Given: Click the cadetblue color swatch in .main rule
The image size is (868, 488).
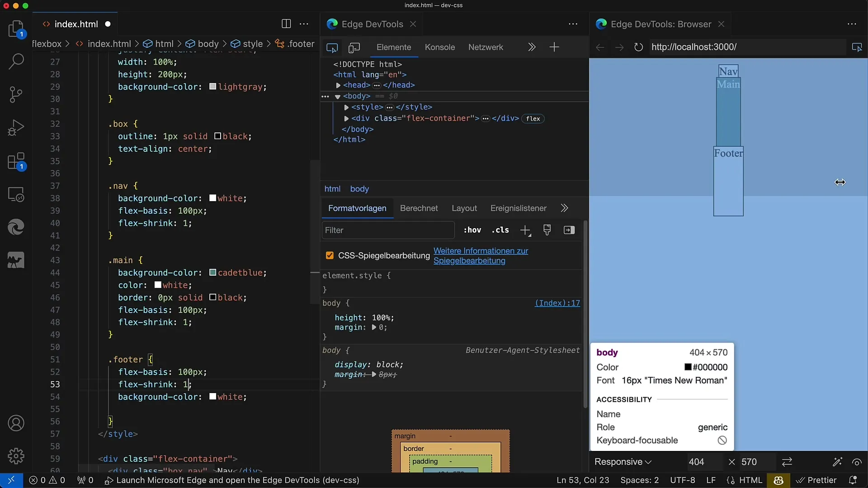Looking at the screenshot, I should coord(213,272).
